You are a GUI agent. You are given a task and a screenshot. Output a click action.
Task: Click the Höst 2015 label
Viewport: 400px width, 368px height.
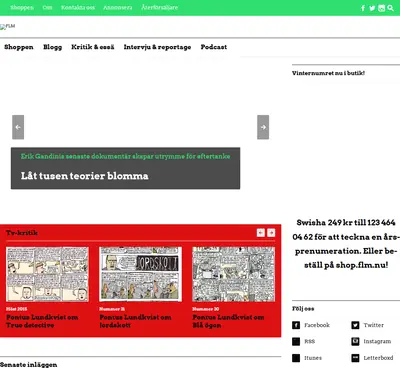click(x=17, y=309)
